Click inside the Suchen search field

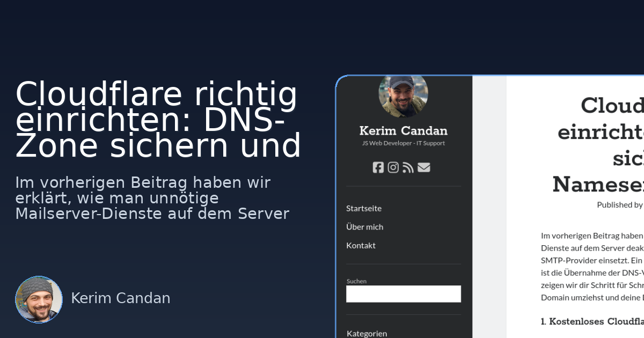click(x=404, y=293)
